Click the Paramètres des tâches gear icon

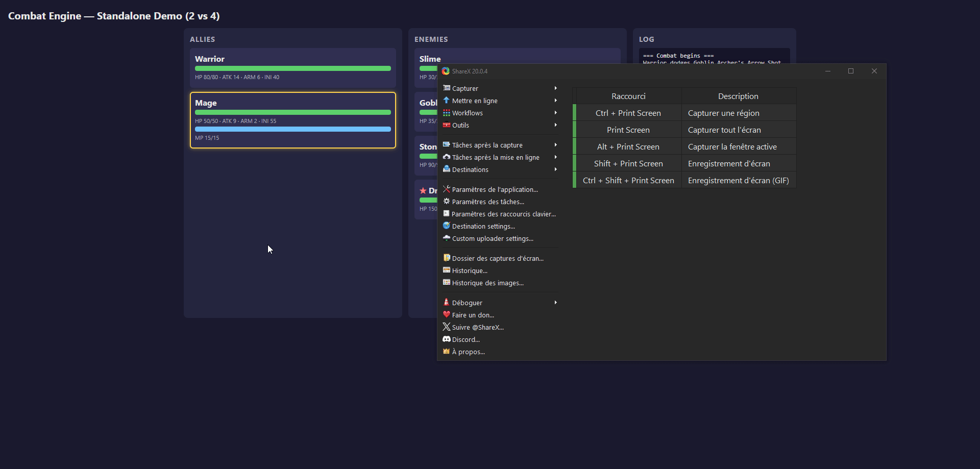pos(447,202)
